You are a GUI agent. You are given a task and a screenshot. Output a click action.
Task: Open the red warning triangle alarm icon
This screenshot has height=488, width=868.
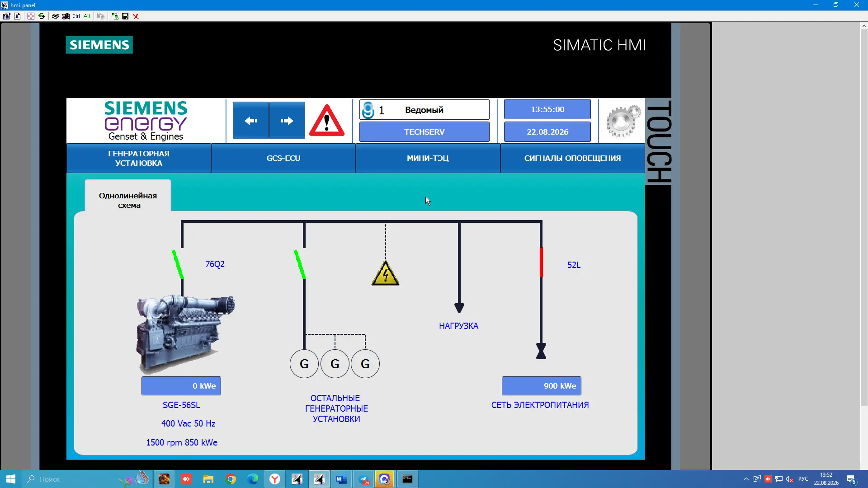(327, 121)
